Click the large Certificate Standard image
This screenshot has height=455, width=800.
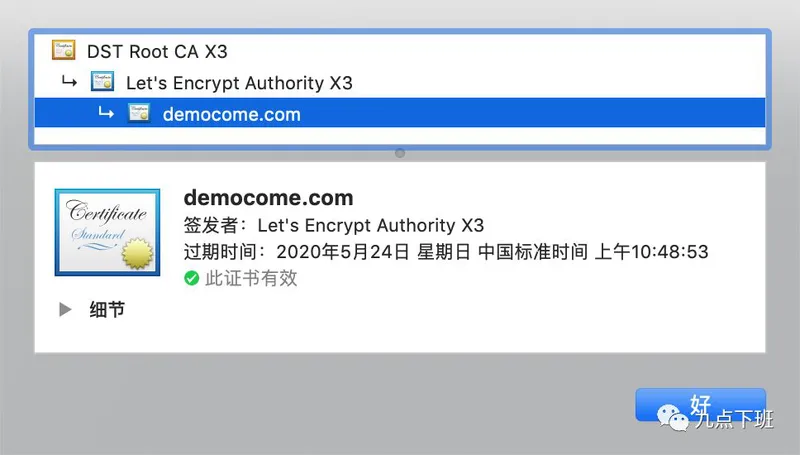[107, 232]
